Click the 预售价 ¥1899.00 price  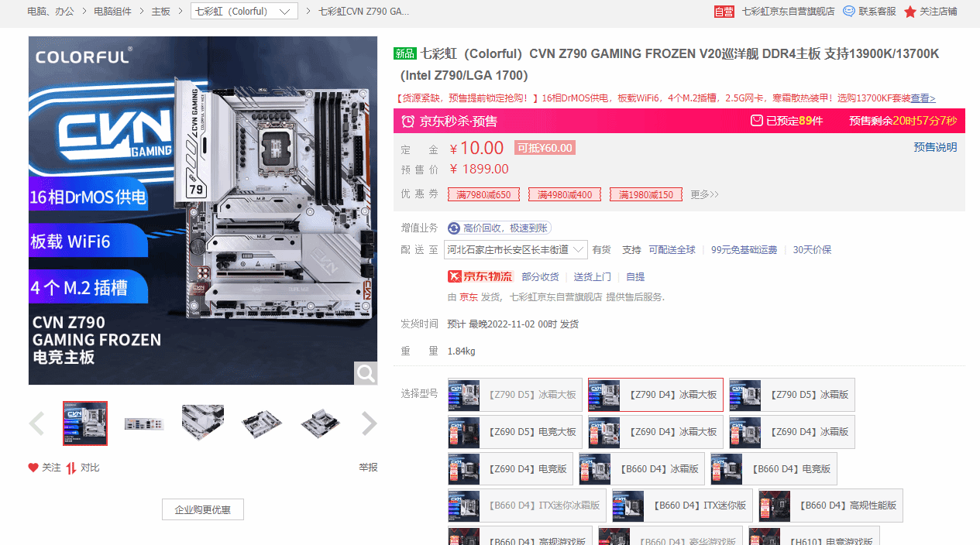480,169
